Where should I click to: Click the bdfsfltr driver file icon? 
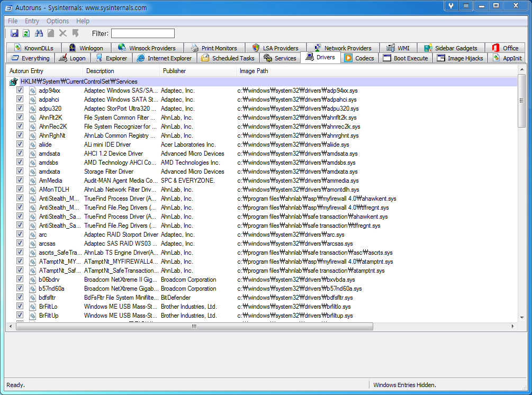(x=33, y=298)
